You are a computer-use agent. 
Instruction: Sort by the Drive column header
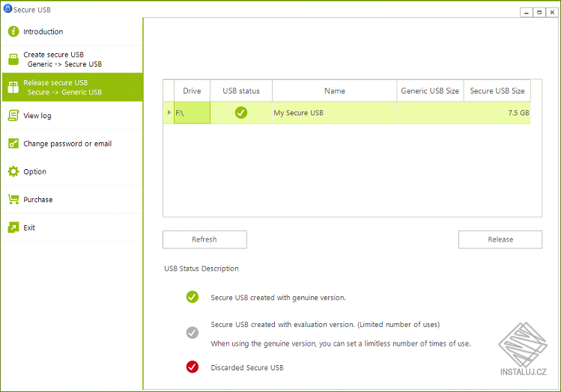click(x=192, y=91)
